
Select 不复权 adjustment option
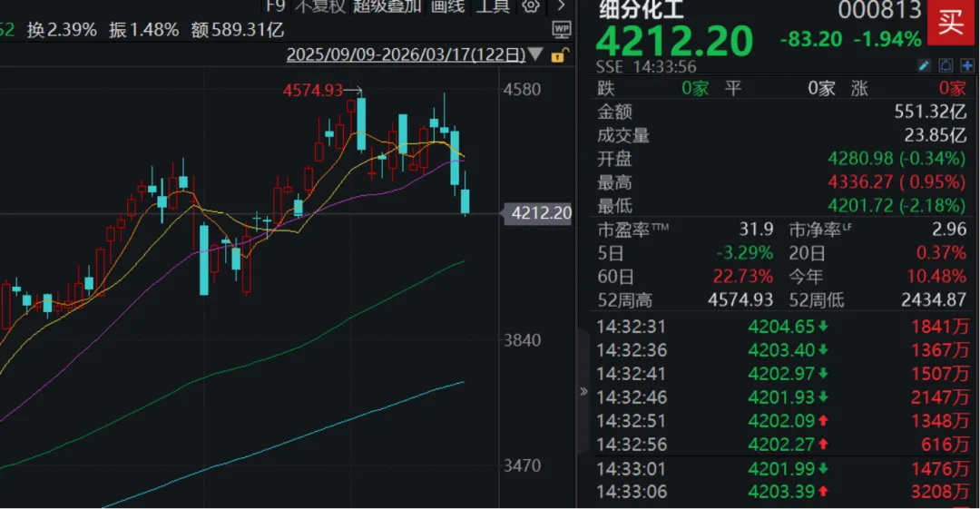[319, 6]
